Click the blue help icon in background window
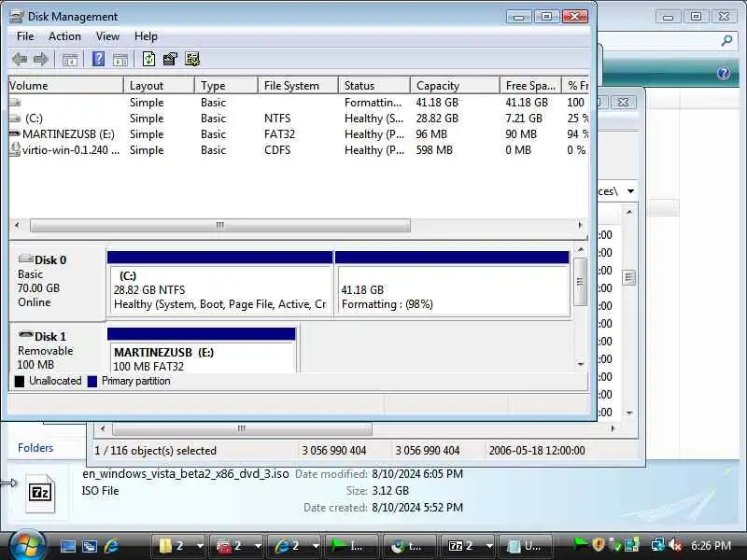 724,73
